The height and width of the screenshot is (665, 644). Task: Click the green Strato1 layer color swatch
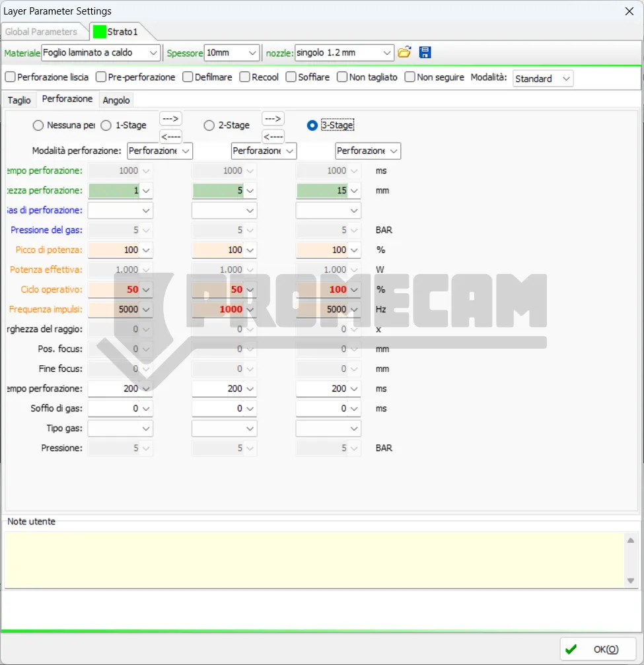click(x=99, y=32)
